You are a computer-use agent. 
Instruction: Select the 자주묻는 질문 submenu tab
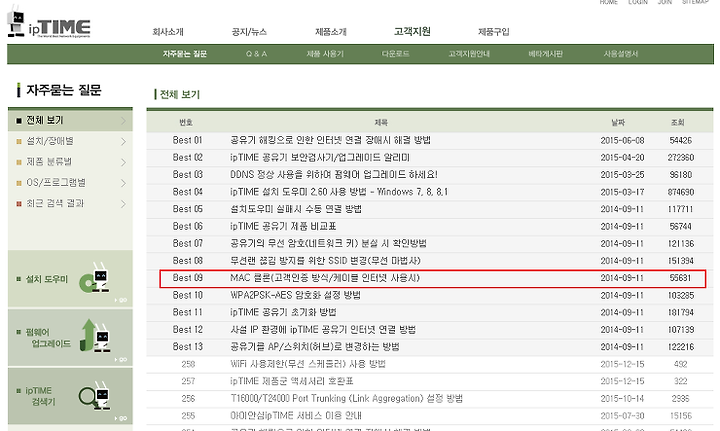tap(185, 54)
